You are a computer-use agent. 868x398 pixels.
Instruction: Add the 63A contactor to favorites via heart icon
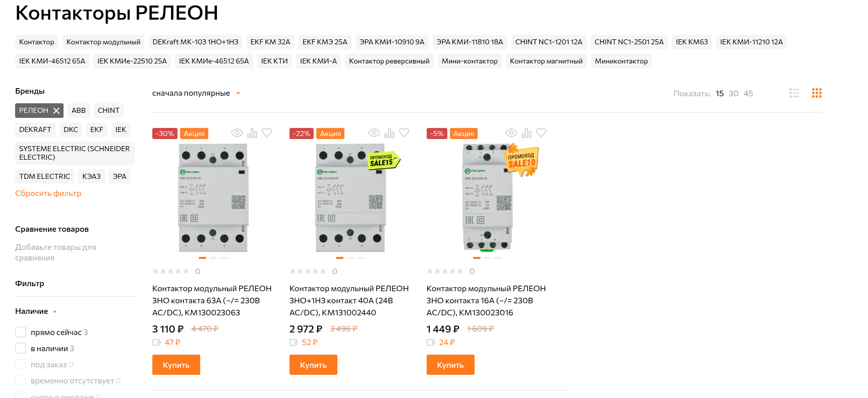tap(267, 132)
